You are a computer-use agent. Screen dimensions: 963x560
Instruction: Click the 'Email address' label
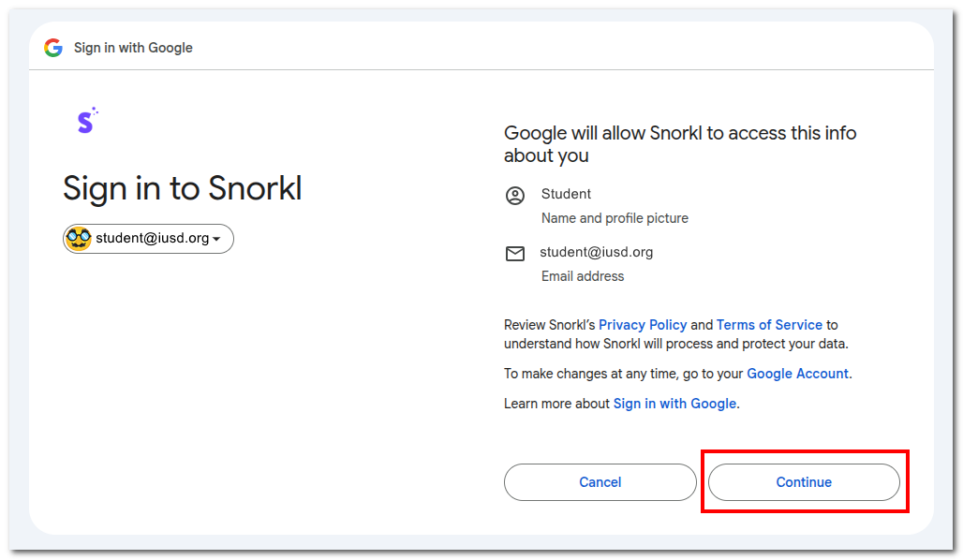(x=583, y=276)
